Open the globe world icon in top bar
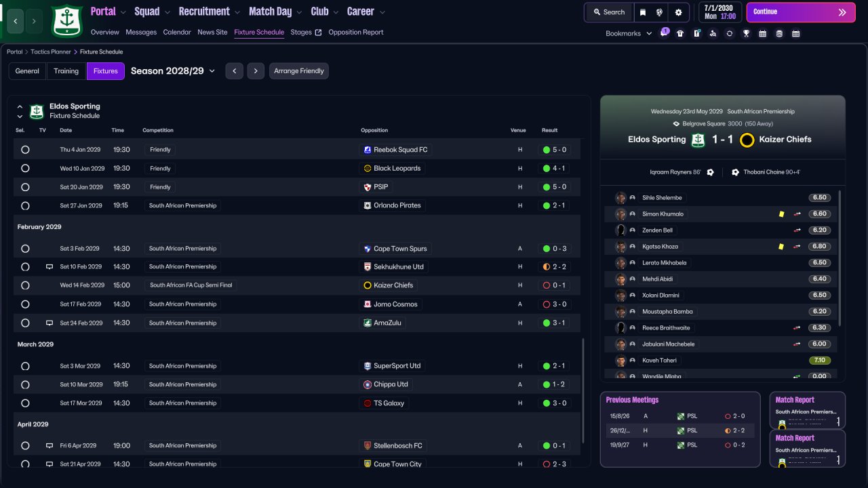The image size is (868, 488). click(x=659, y=12)
